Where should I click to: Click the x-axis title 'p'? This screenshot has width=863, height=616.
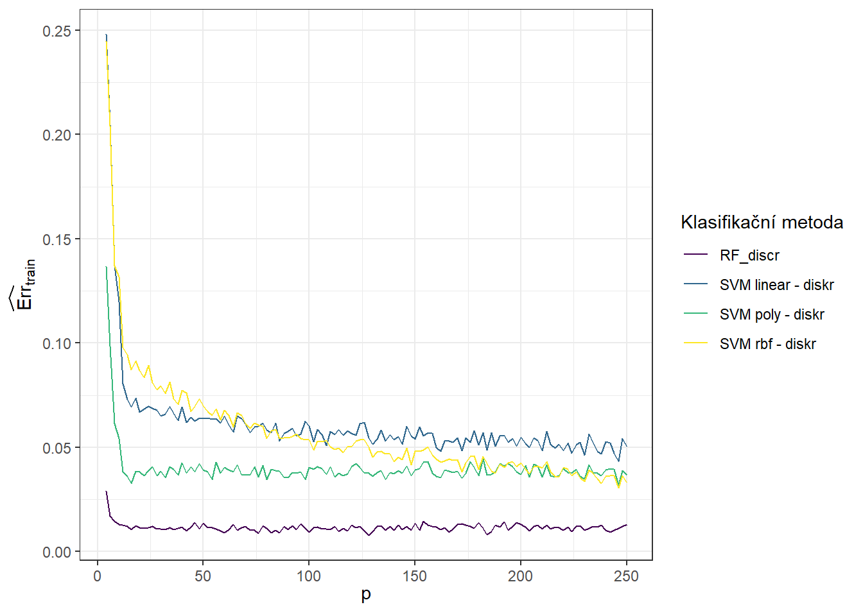pos(366,594)
